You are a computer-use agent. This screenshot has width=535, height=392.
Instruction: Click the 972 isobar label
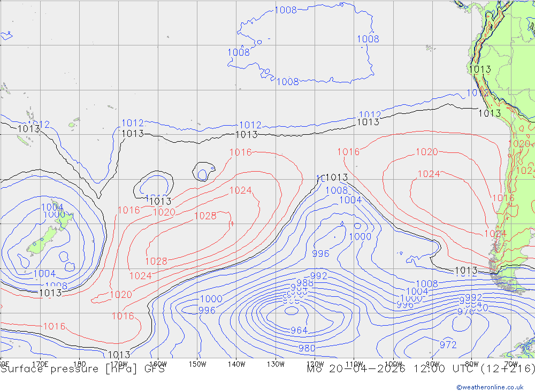pos(448,345)
